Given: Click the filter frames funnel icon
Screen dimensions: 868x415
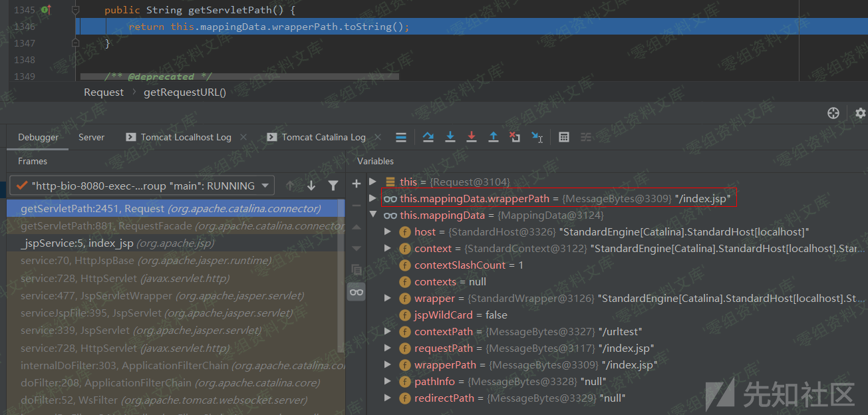Looking at the screenshot, I should point(333,186).
